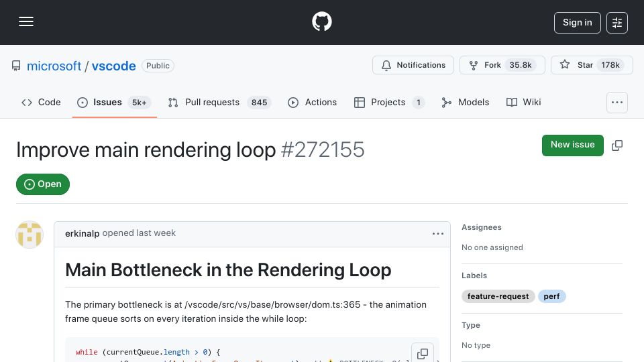
Task: Open the Pull requests tab
Action: (219, 102)
